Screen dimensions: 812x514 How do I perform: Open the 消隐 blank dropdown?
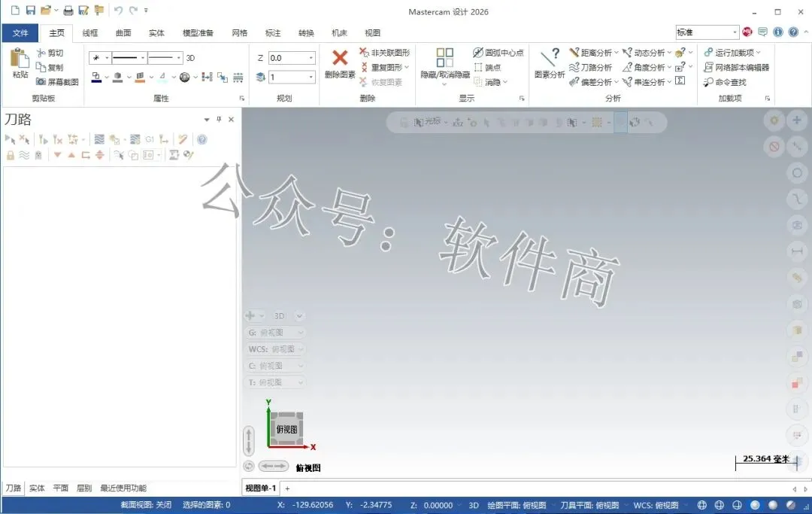(x=505, y=82)
